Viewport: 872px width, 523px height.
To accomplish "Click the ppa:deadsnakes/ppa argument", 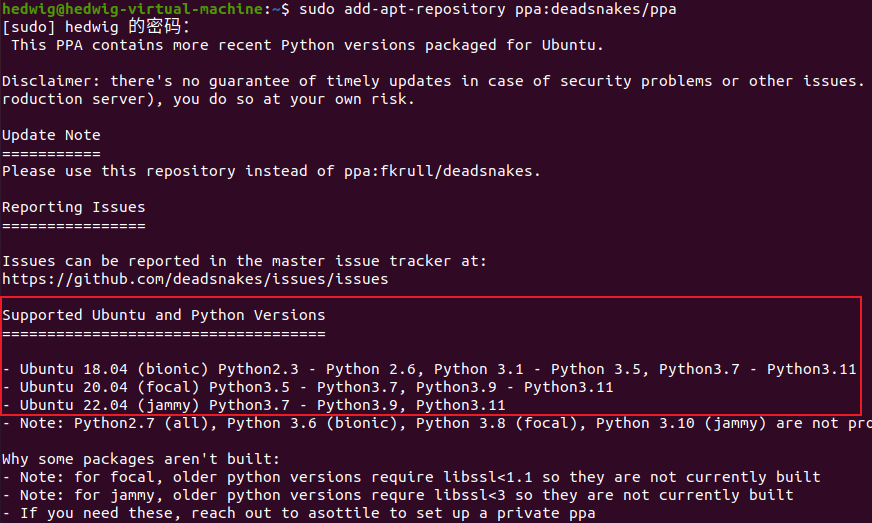I will (x=596, y=9).
